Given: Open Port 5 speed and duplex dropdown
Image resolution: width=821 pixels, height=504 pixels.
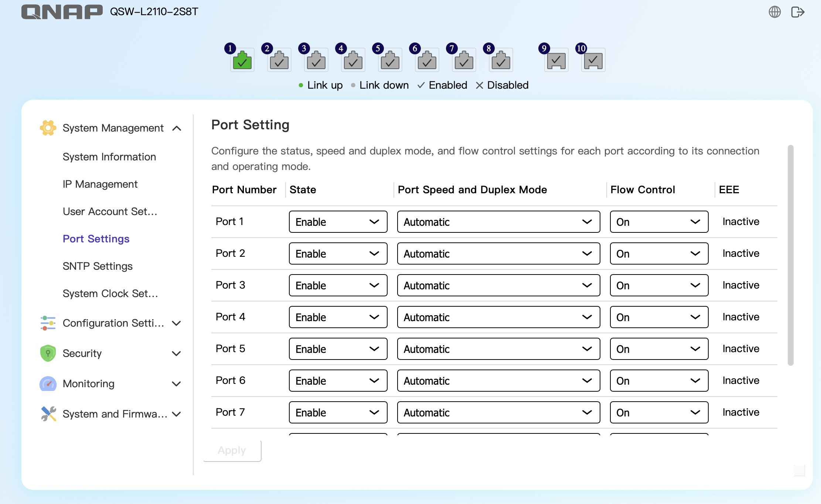Looking at the screenshot, I should 498,349.
